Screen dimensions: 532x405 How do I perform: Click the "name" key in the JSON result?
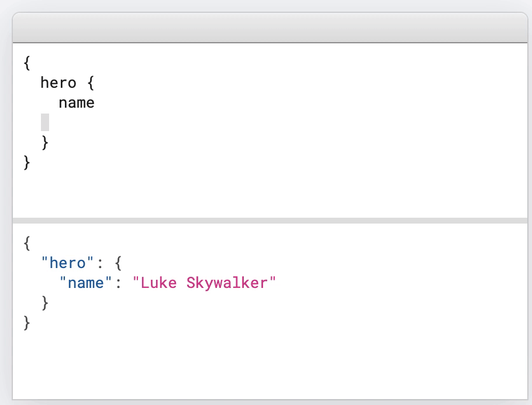click(85, 283)
